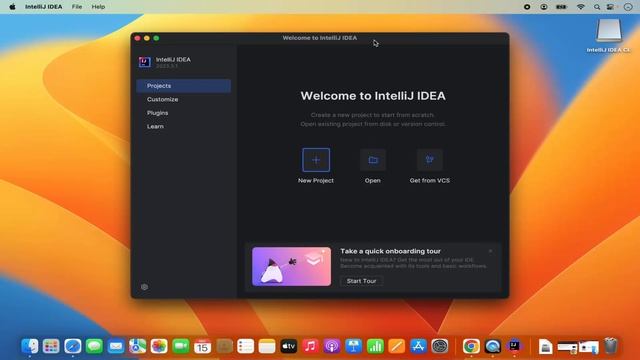Open Maps from the Dock
The width and height of the screenshot is (640, 360).
pos(138,346)
